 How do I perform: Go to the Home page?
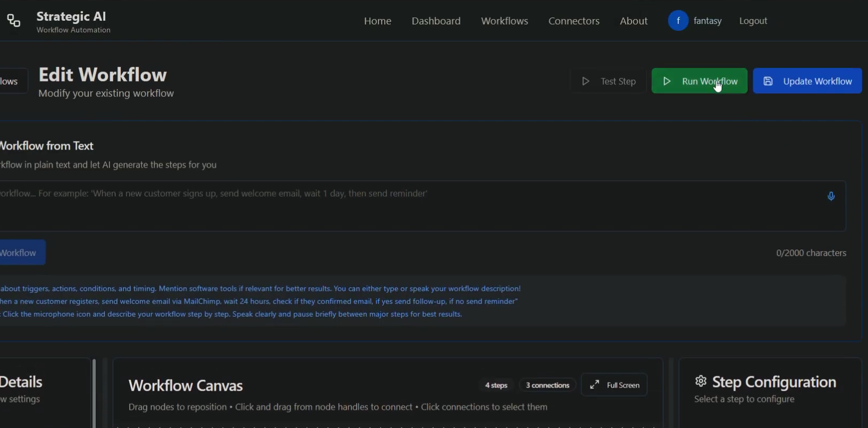click(377, 21)
